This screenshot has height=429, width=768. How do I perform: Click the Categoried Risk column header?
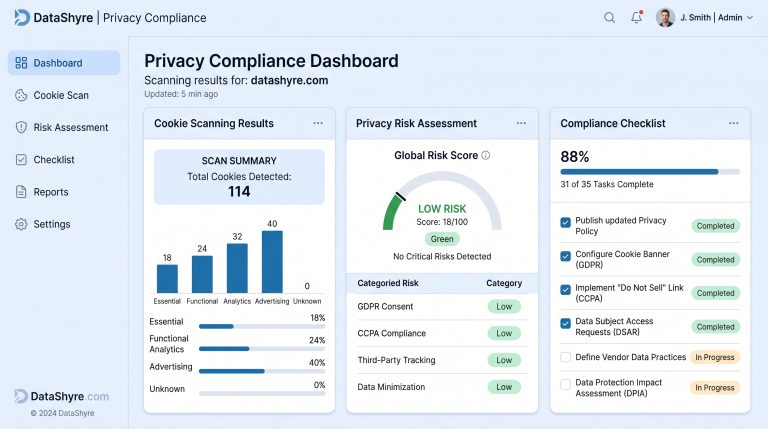[388, 283]
